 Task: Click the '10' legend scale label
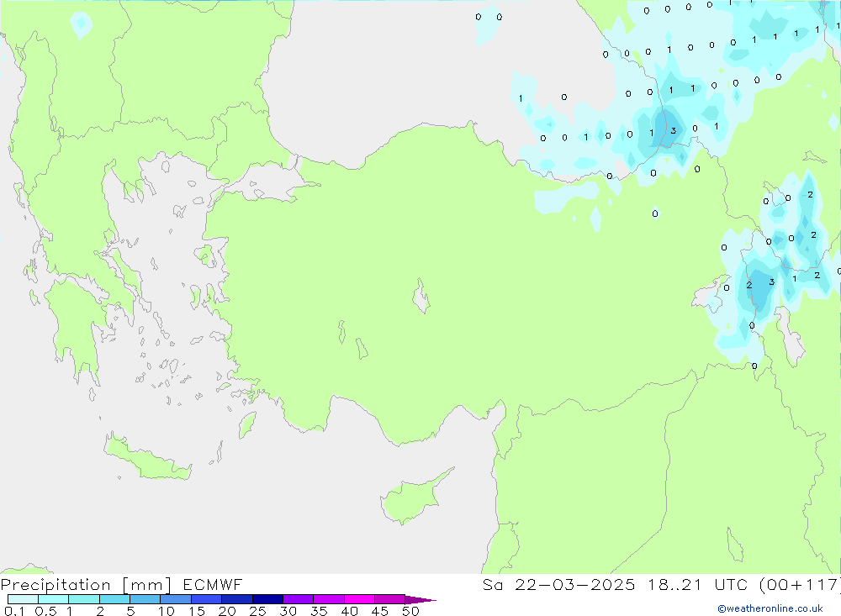[x=167, y=611]
